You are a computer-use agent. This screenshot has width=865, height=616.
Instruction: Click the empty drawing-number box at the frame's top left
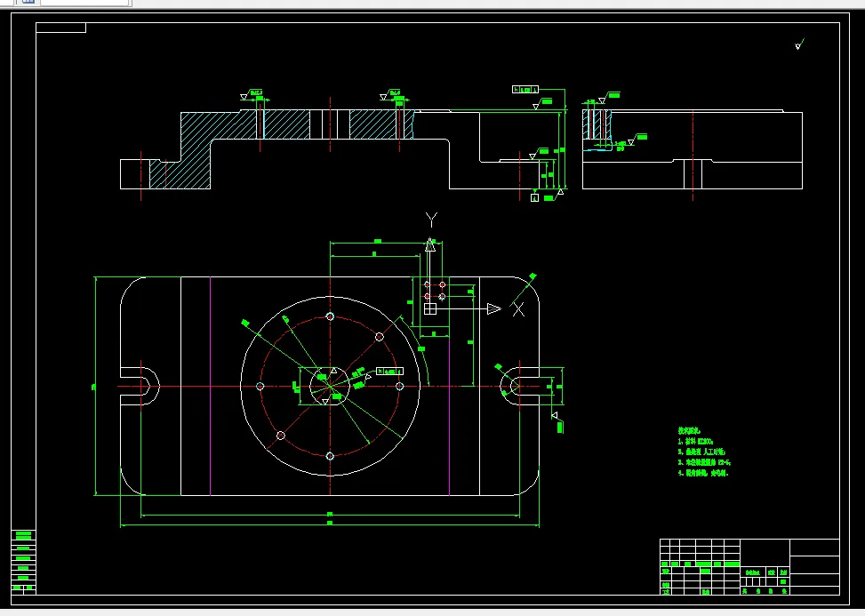pos(60,28)
